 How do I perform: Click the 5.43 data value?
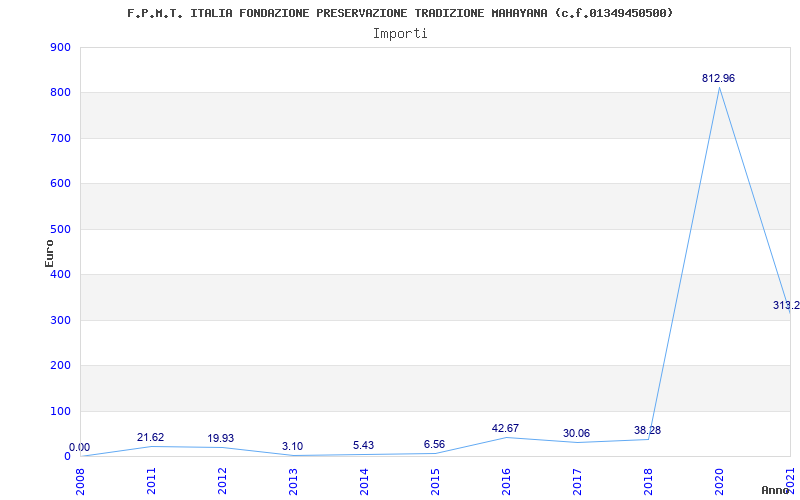(363, 445)
